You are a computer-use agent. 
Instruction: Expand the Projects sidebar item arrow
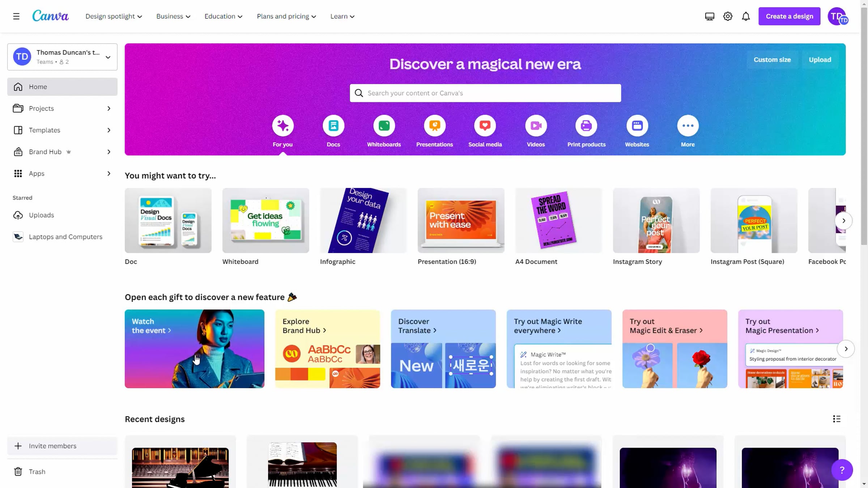coord(109,108)
